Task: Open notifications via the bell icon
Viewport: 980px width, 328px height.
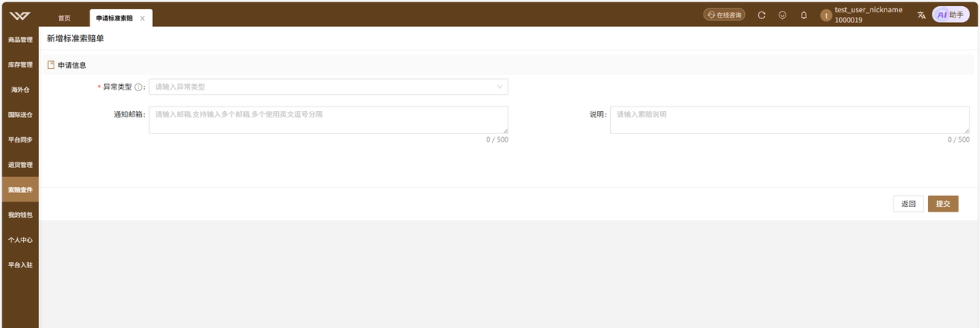Action: coord(804,15)
